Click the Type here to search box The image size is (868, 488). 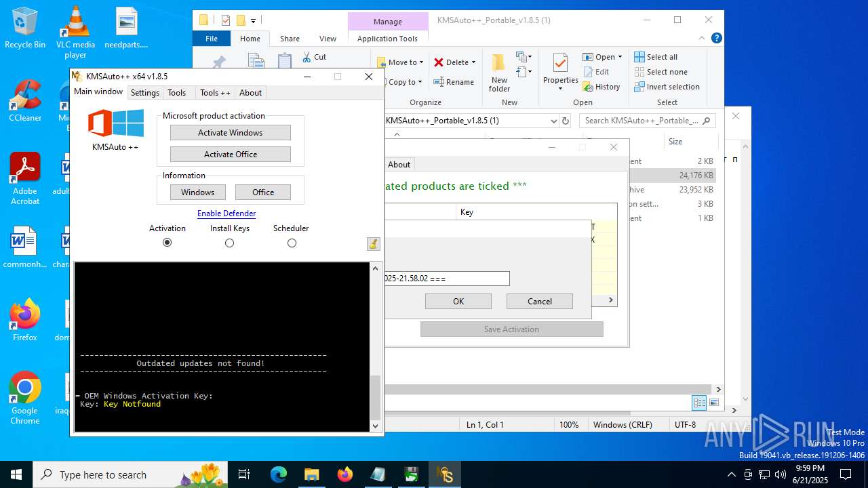click(130, 474)
